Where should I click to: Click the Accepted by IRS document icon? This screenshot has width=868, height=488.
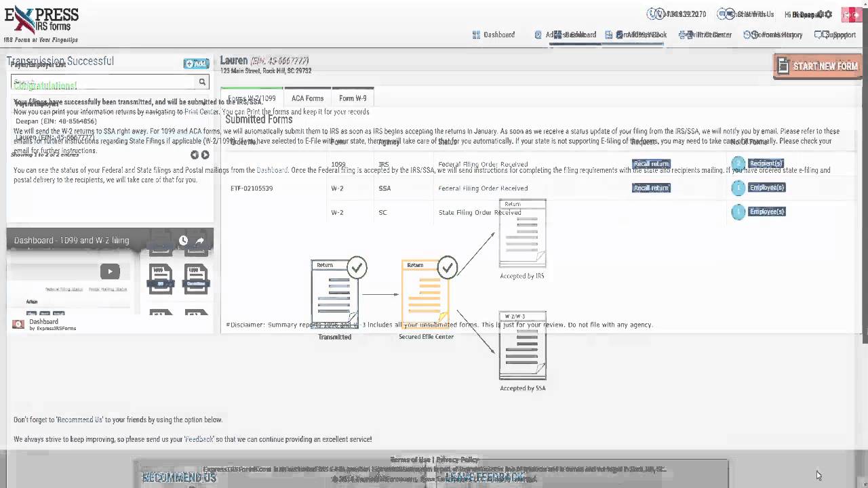(522, 233)
